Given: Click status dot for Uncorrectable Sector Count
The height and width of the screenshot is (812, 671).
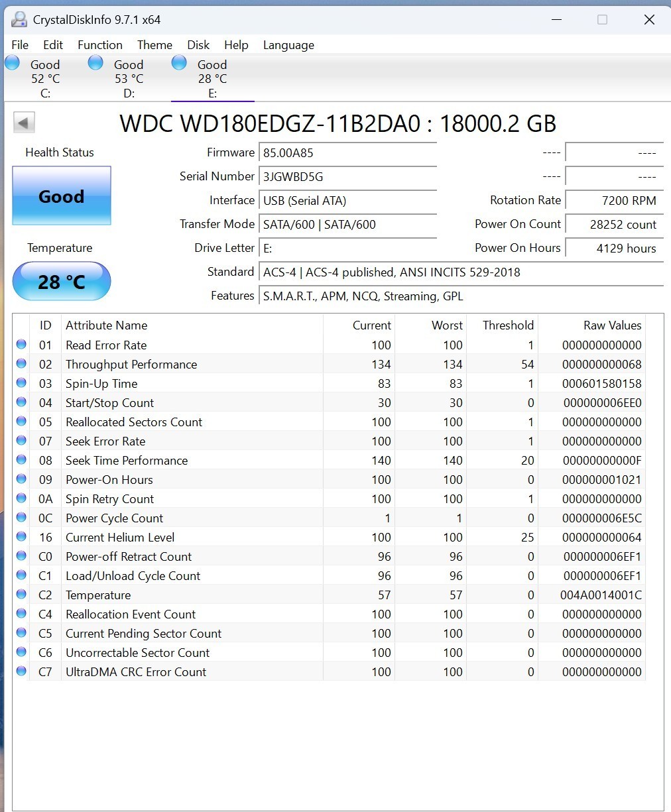Looking at the screenshot, I should tap(21, 652).
